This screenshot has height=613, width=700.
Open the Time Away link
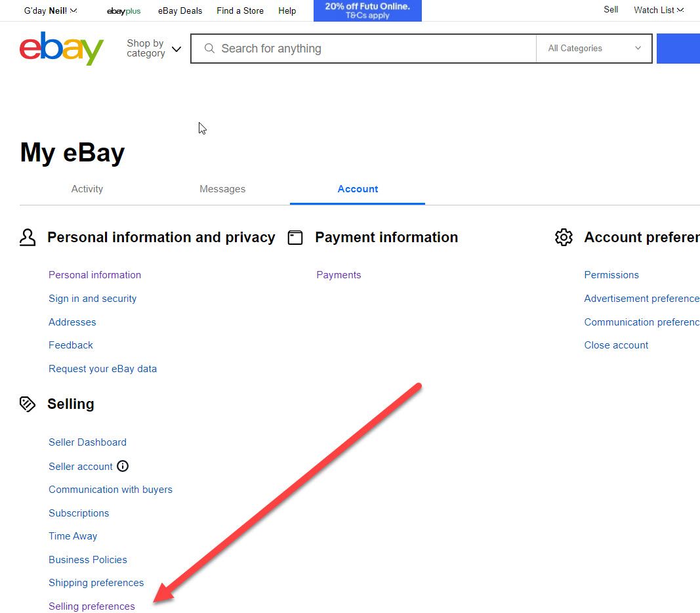click(73, 536)
